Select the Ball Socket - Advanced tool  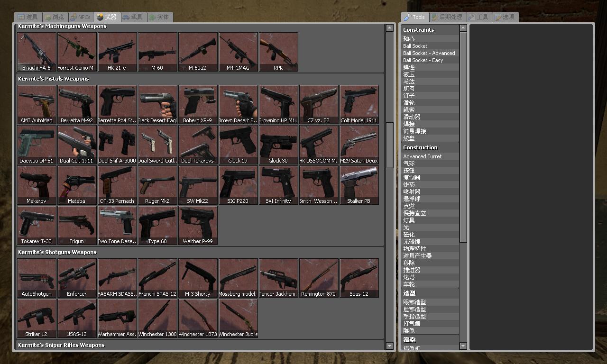[430, 53]
